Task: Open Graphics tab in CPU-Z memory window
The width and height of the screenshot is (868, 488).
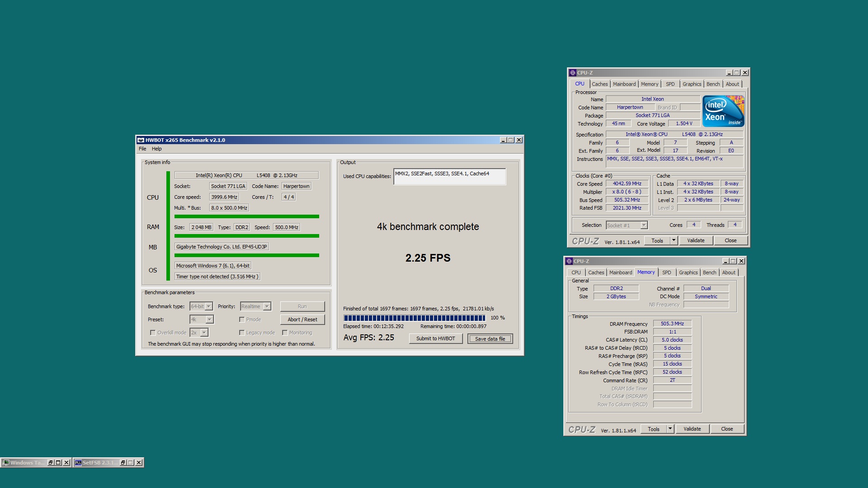Action: (x=688, y=272)
